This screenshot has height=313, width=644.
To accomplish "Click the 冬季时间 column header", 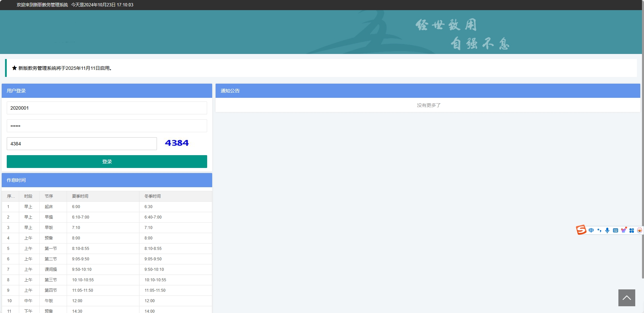I will (175, 196).
